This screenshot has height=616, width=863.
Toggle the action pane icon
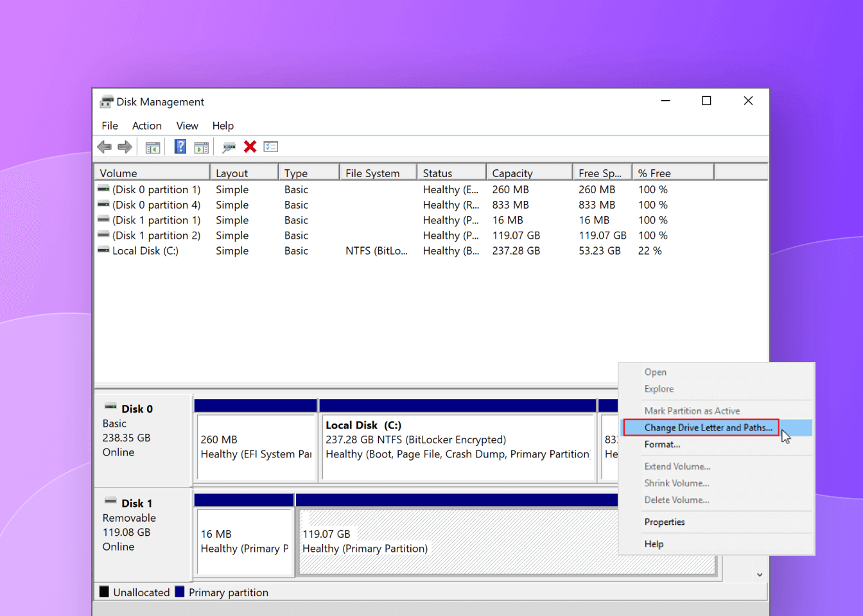coord(202,146)
